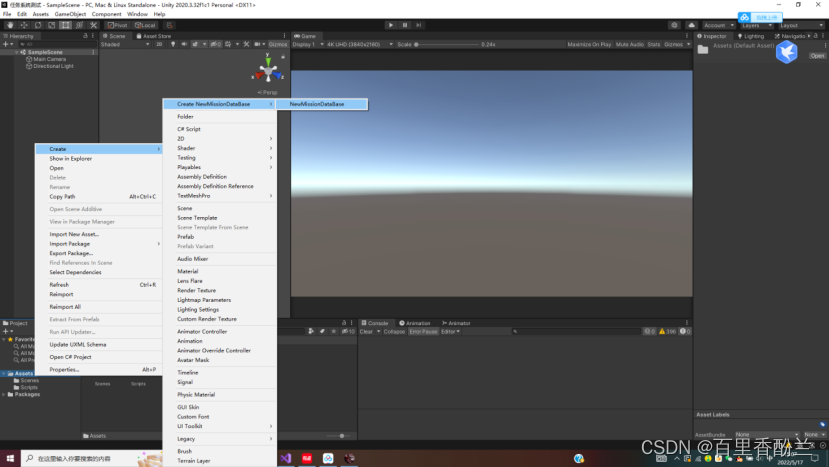This screenshot has width=829, height=467.
Task: Click the Scene view orientation gizmo
Action: coord(268,72)
